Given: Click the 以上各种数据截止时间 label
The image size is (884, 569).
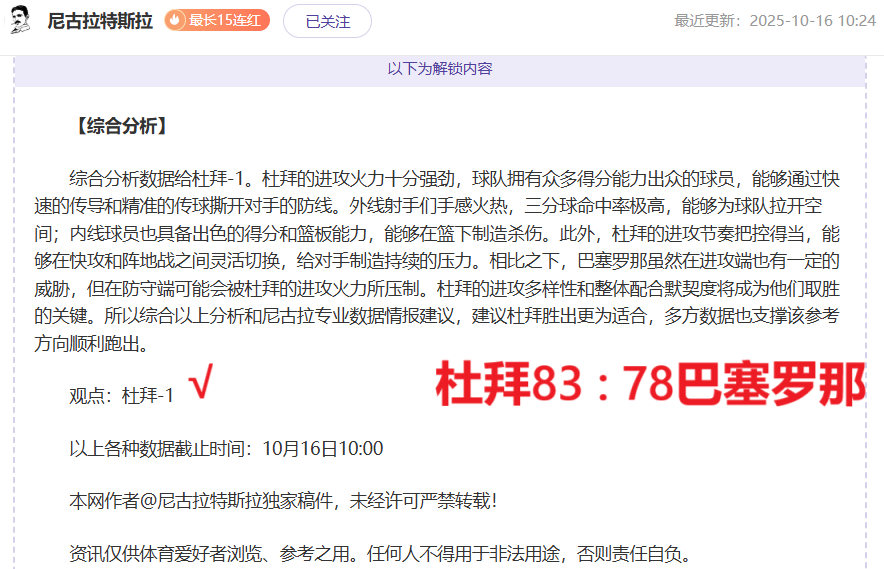Looking at the screenshot, I should 165,449.
